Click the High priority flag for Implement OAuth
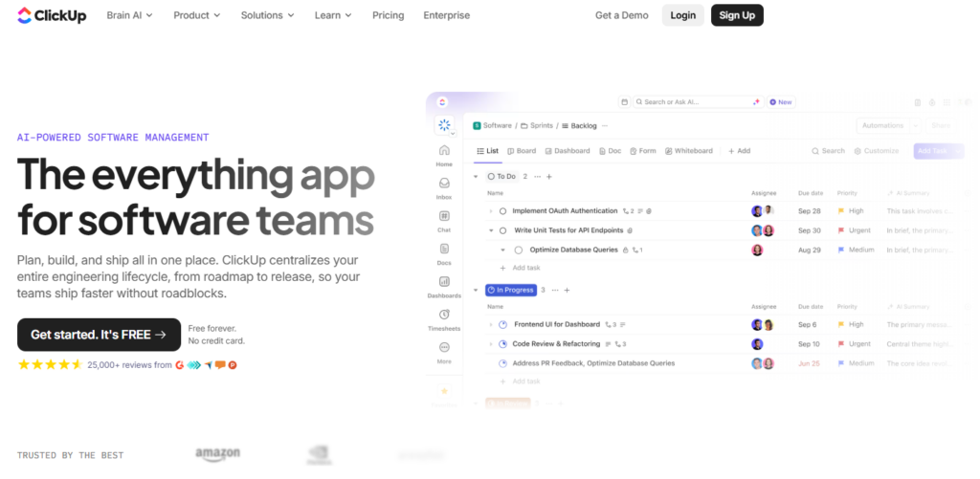This screenshot has width=980, height=479. click(841, 211)
